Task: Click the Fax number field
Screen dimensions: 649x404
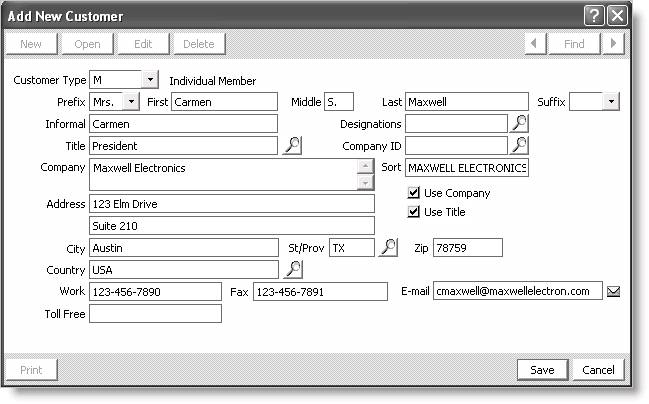Action: pos(320,291)
